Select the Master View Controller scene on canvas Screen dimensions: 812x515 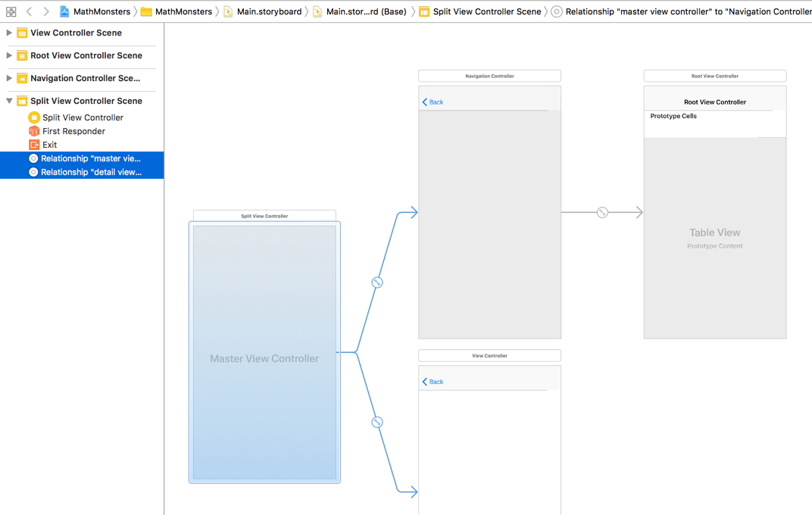pyautogui.click(x=264, y=352)
